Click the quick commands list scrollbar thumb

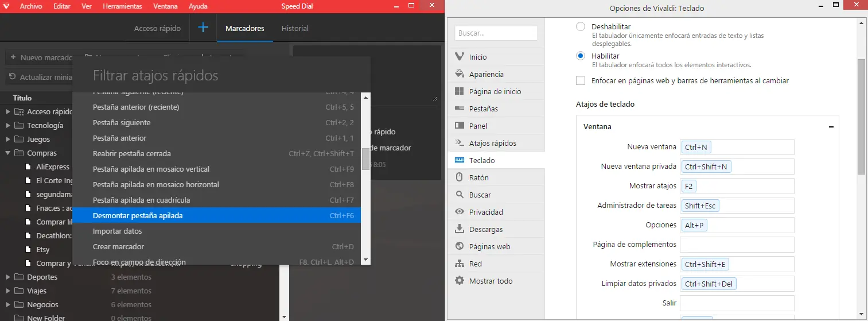point(365,159)
